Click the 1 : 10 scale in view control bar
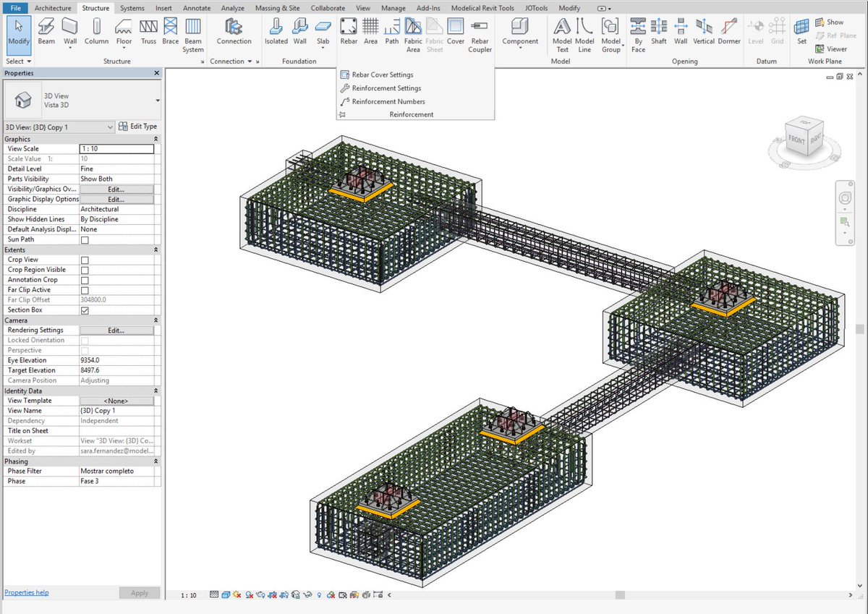Viewport: 868px width, 614px height. click(x=188, y=595)
